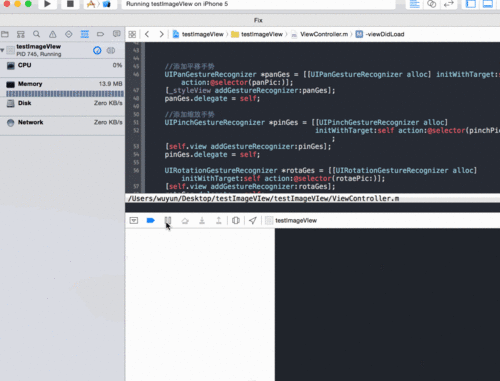Collapse the testImageView process disclosure triangle
This screenshot has width=500, height=381.
pos(3,50)
